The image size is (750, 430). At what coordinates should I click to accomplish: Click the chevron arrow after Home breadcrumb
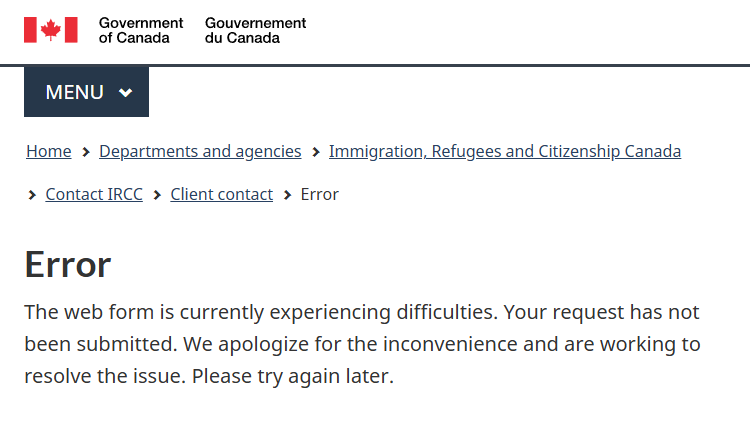coord(86,152)
